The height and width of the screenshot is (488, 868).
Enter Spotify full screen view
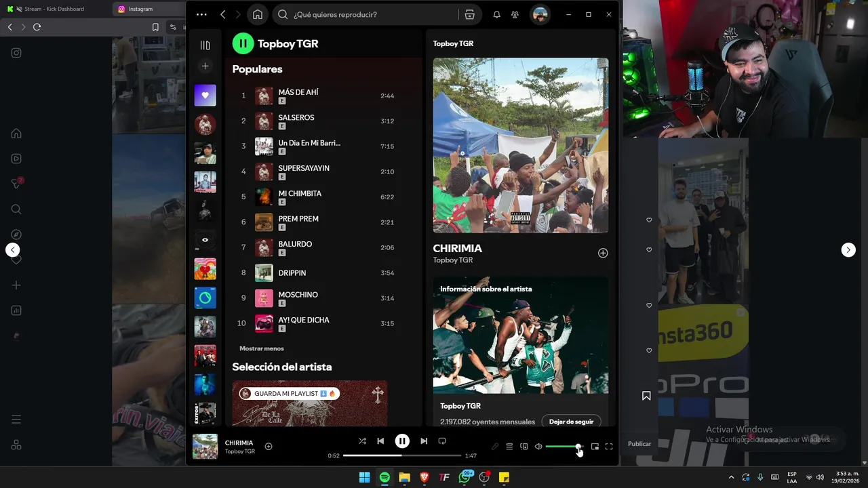[609, 447]
